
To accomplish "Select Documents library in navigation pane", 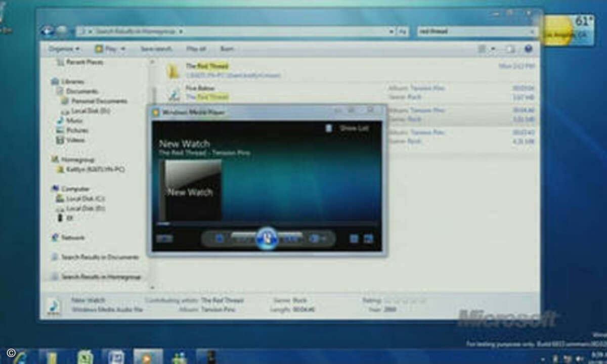I will coord(77,91).
